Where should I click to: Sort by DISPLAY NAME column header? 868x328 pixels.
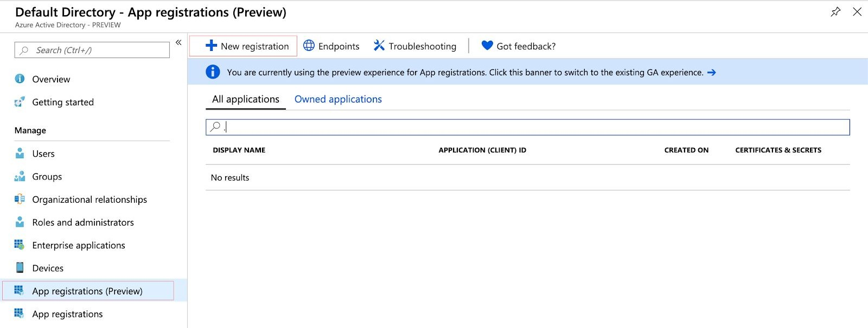tap(239, 150)
